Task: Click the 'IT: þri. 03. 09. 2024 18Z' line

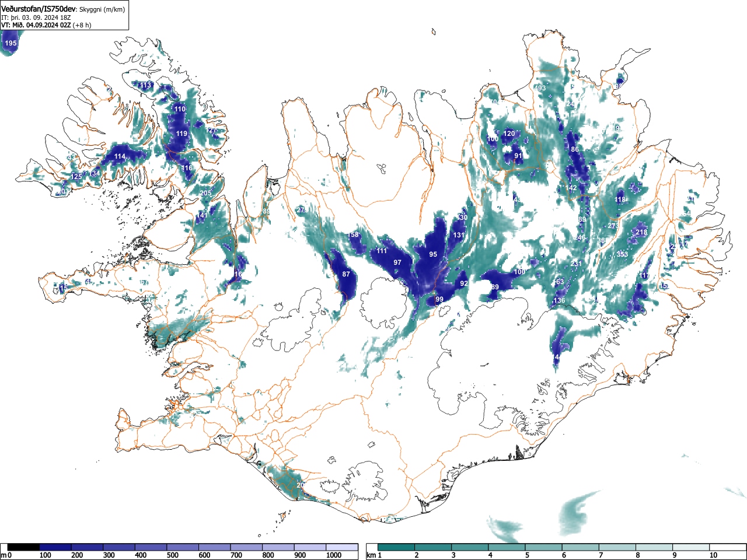Action: [36, 17]
